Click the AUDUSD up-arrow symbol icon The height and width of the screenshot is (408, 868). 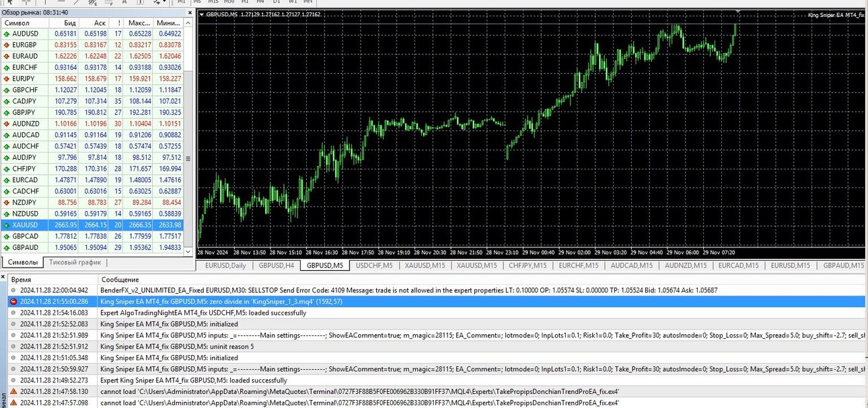(x=7, y=34)
